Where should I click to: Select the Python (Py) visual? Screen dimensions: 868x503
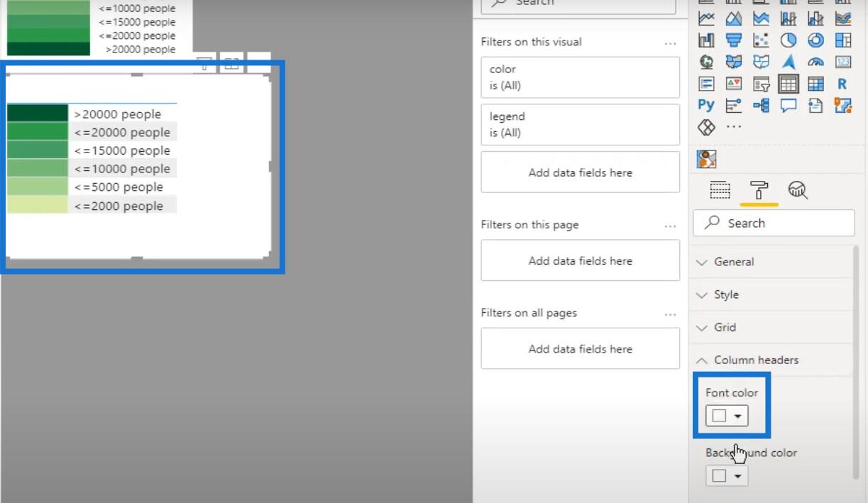click(x=706, y=105)
